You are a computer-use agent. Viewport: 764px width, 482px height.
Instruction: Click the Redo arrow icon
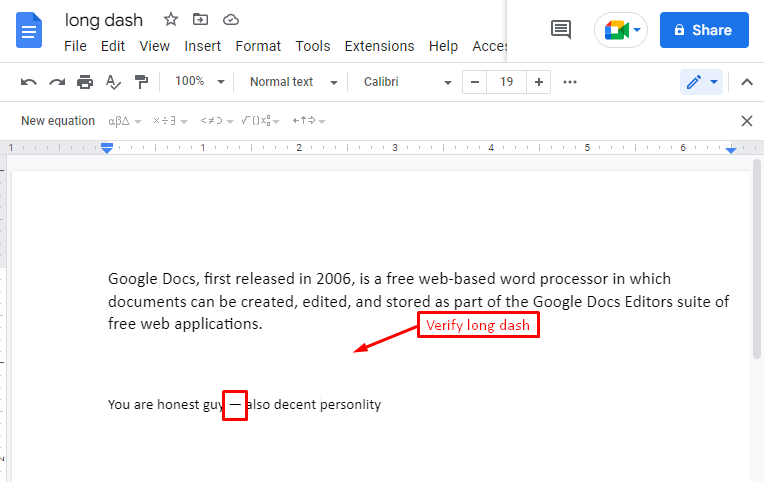(x=57, y=82)
